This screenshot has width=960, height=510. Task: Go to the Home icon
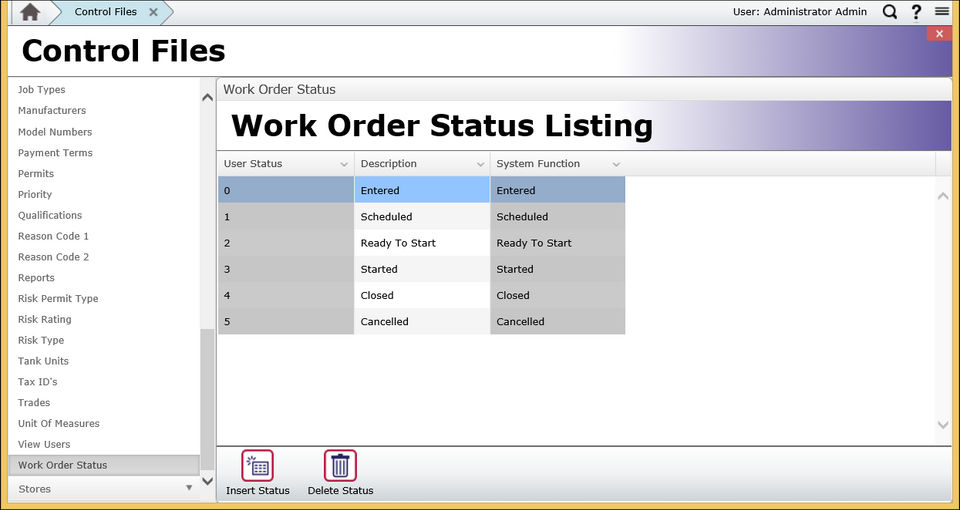pyautogui.click(x=30, y=12)
